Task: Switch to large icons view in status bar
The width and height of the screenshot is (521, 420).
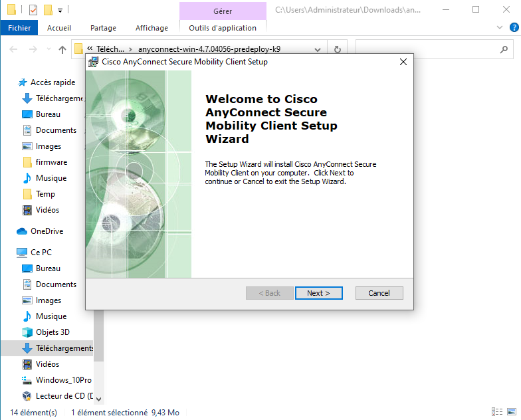Action: coord(512,413)
